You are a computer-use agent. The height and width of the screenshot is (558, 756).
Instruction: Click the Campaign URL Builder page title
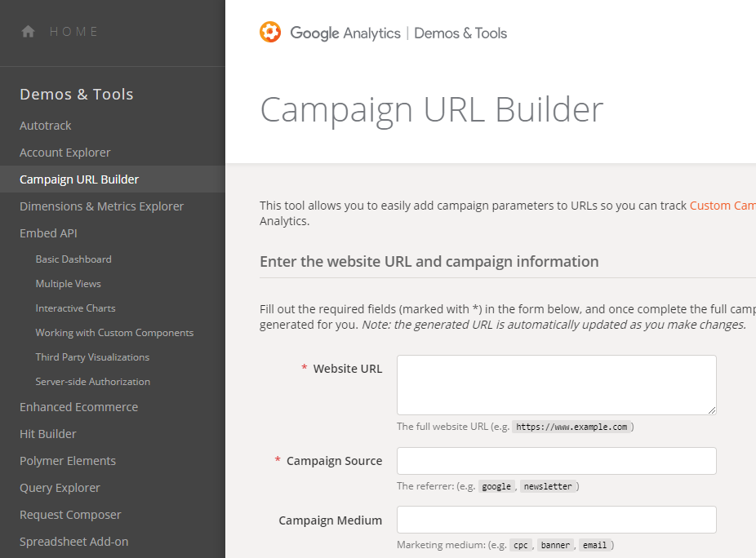pos(432,110)
